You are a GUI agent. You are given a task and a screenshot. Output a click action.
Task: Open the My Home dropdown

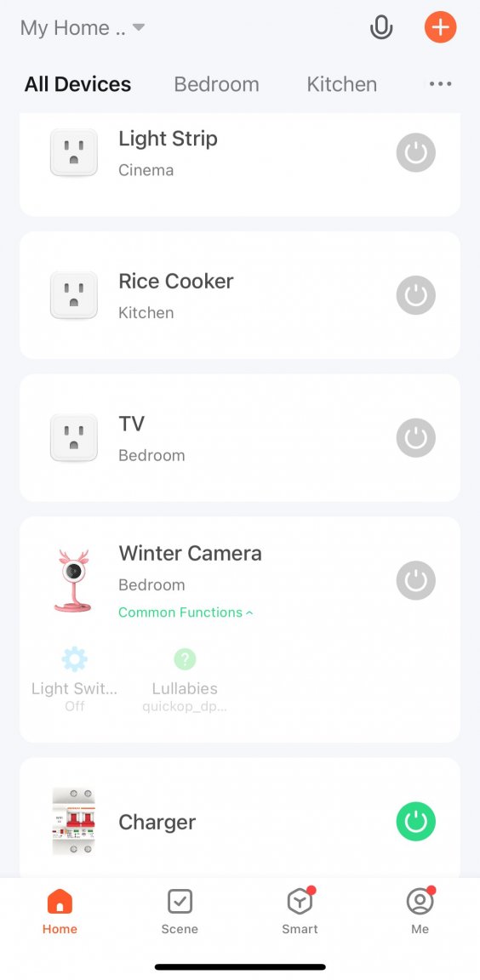tap(83, 27)
